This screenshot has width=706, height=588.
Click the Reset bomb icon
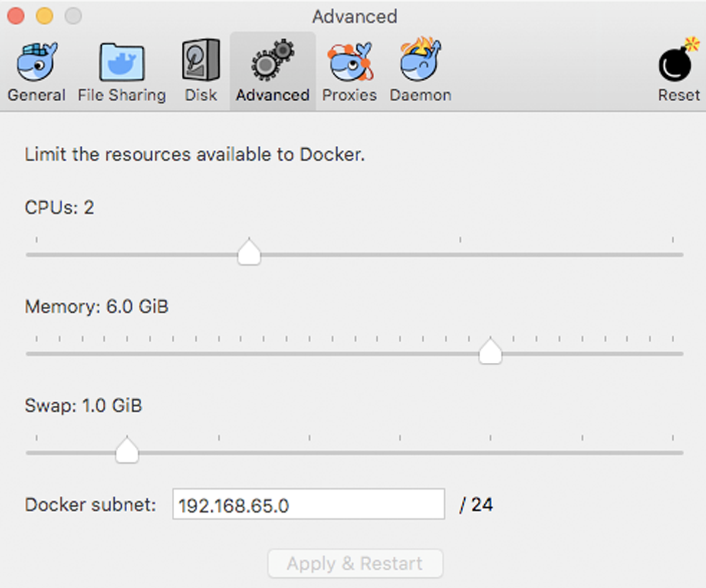[678, 62]
